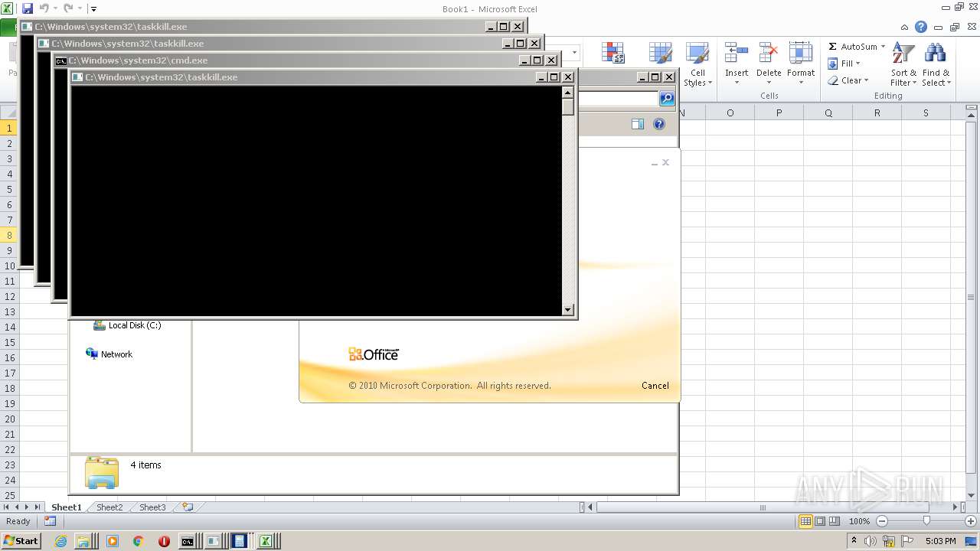Minimize the ribbon with the caret icon

coord(905,28)
